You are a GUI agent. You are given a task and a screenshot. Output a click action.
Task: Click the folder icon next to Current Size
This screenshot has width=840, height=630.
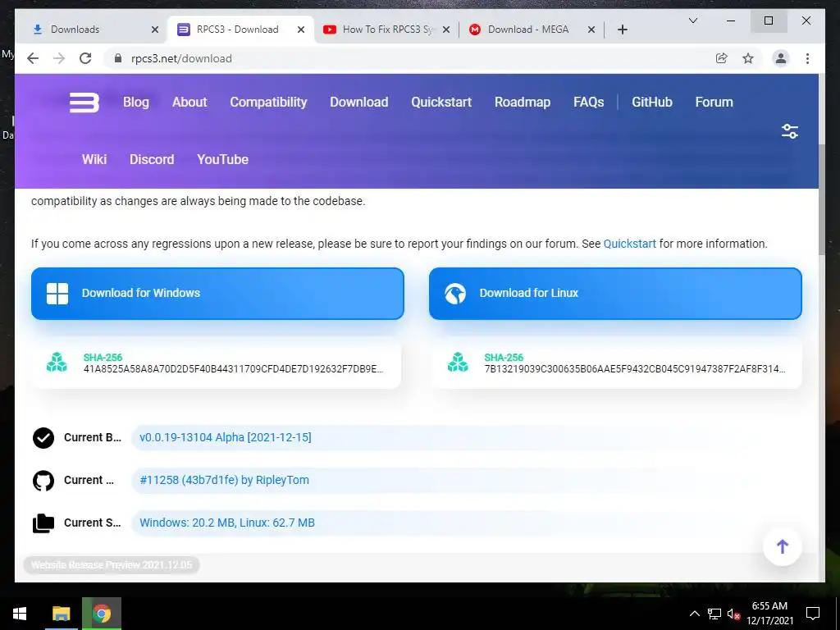(43, 523)
